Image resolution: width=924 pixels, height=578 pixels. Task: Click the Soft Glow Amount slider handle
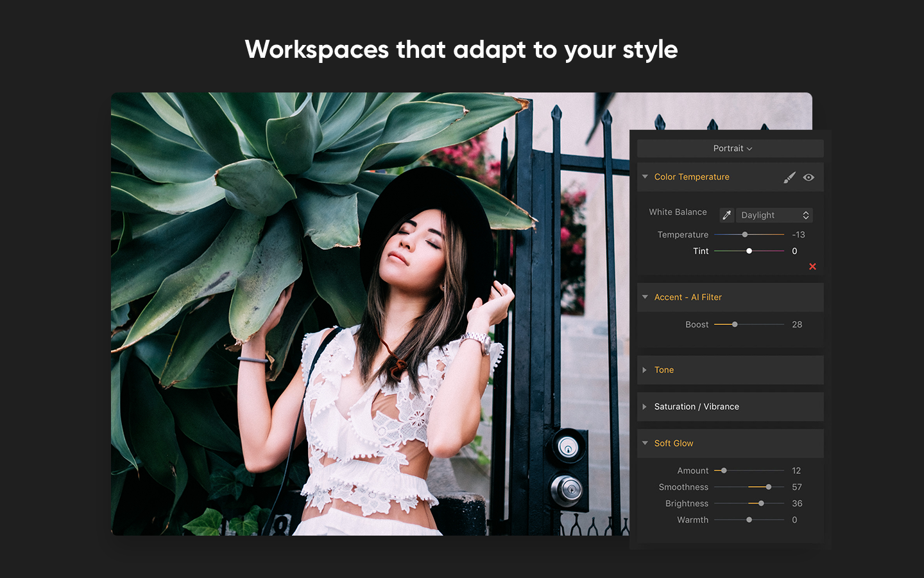(x=724, y=471)
